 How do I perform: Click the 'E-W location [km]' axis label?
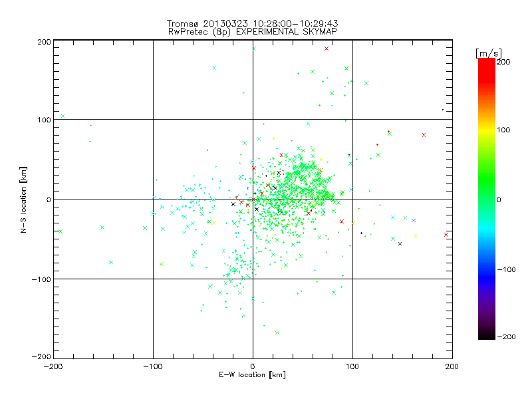click(252, 375)
